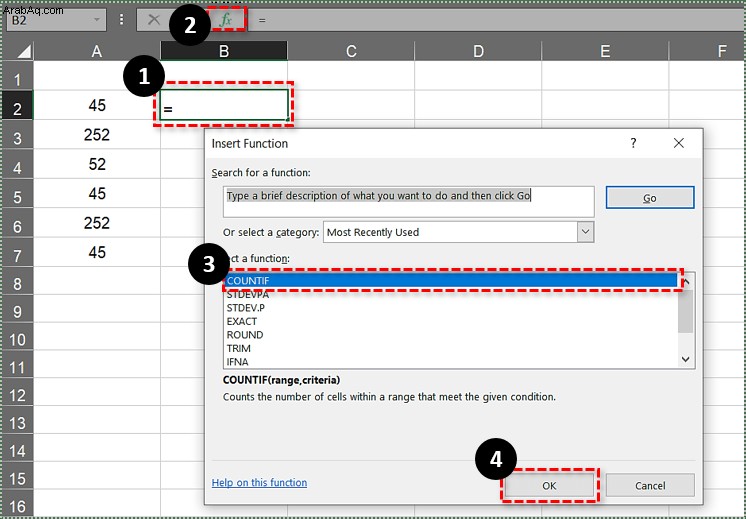The height and width of the screenshot is (519, 746).
Task: Click empty cell C1
Action: 351,75
